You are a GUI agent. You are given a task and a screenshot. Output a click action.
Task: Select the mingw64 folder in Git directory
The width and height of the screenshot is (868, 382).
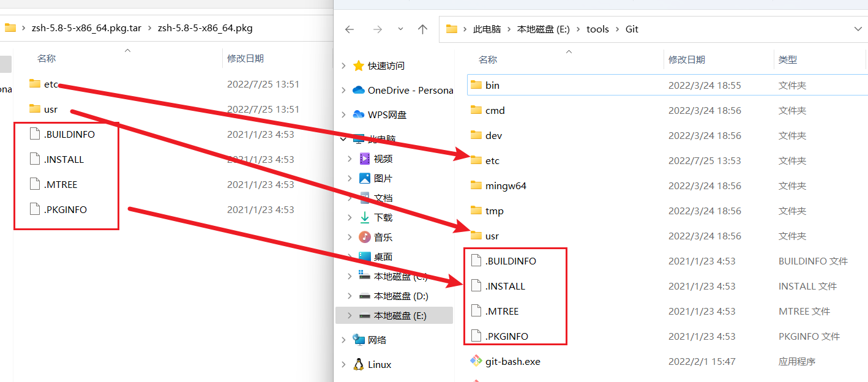tap(505, 185)
